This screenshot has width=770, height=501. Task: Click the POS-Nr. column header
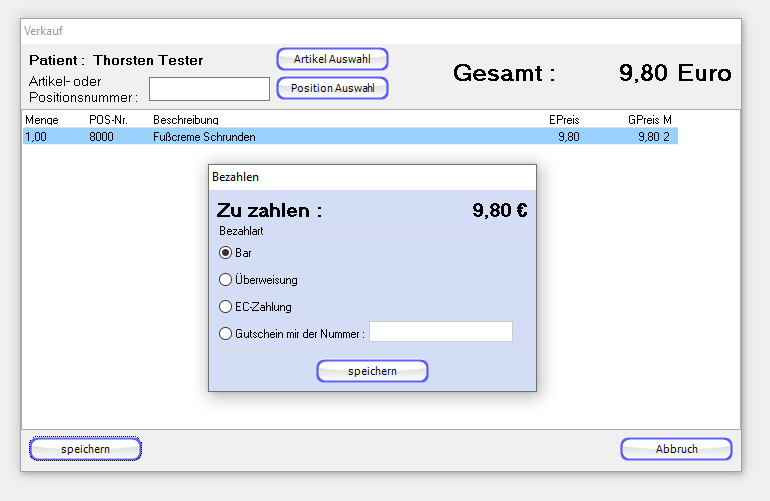pyautogui.click(x=108, y=120)
